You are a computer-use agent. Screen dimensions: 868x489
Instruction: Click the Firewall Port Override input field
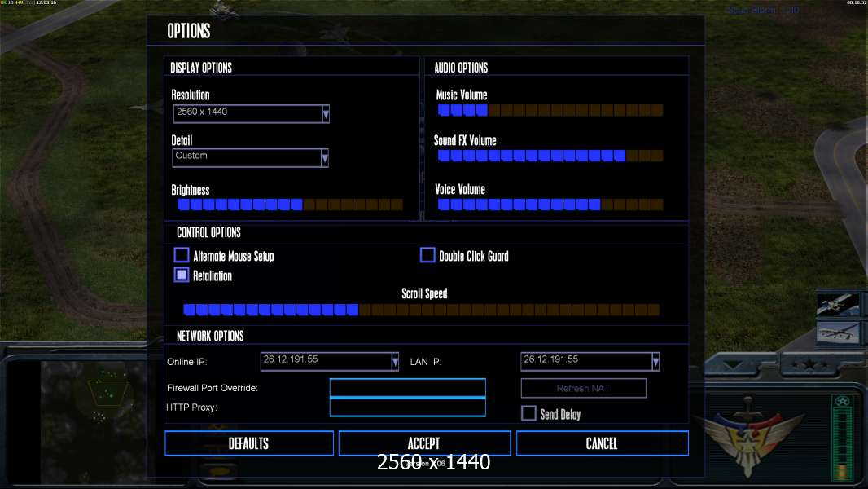pyautogui.click(x=407, y=388)
